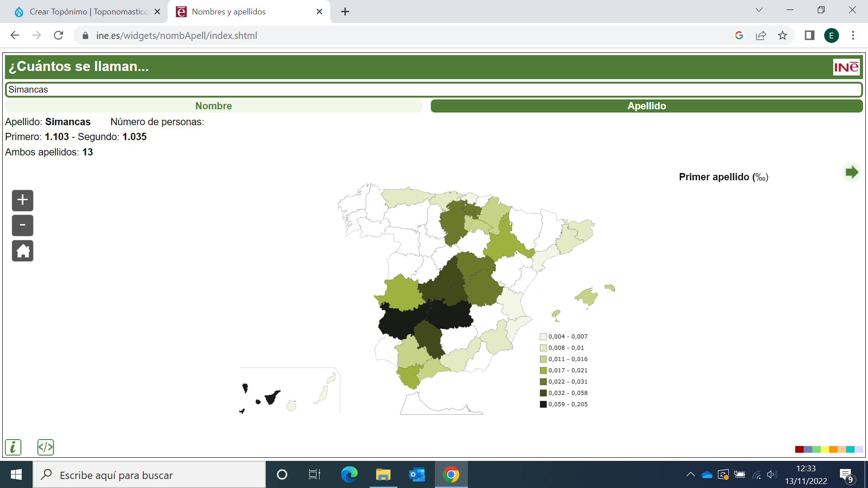Click the INE logo
This screenshot has height=488, width=868.
point(846,67)
